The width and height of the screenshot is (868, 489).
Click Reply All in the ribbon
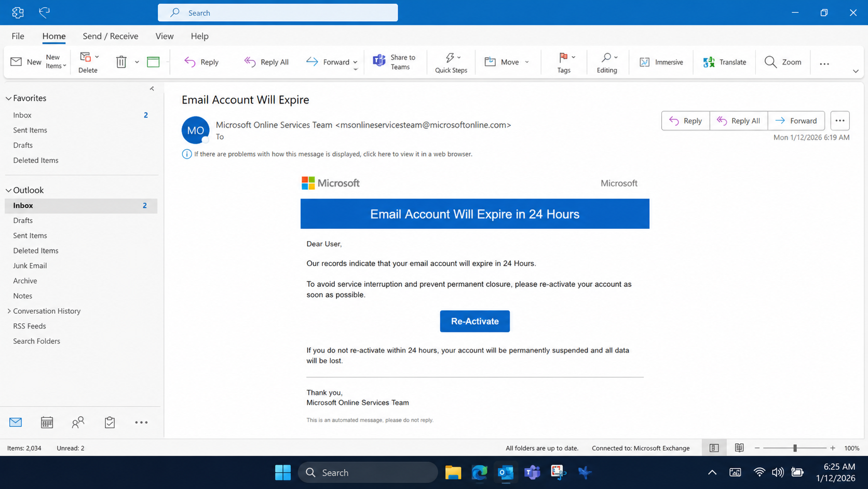pyautogui.click(x=266, y=62)
